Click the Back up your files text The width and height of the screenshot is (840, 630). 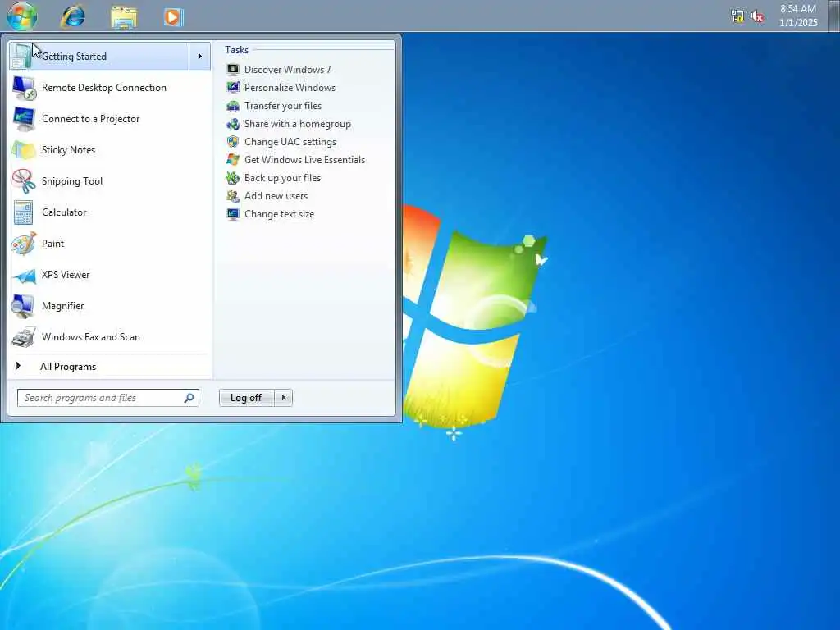[x=282, y=178]
